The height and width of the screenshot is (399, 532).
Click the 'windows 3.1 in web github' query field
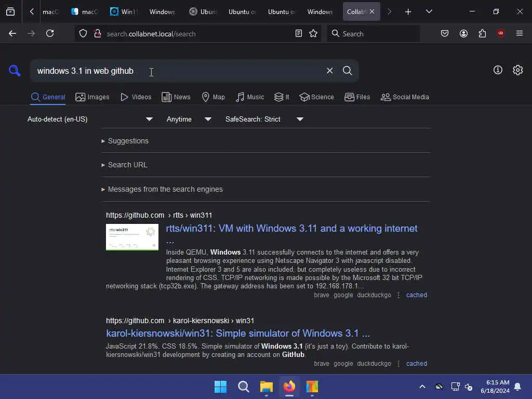tap(177, 71)
